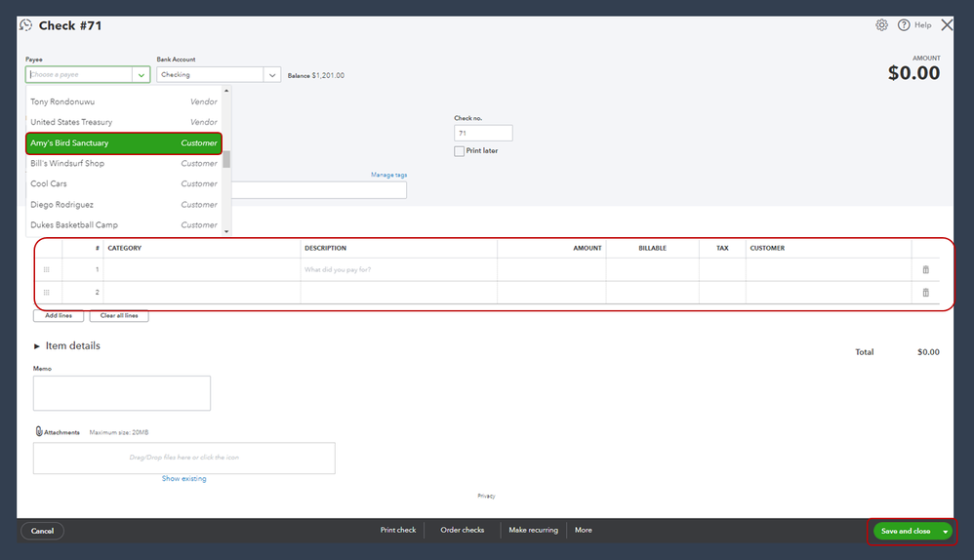Open the More menu in footer
The width and height of the screenshot is (974, 560).
click(584, 530)
